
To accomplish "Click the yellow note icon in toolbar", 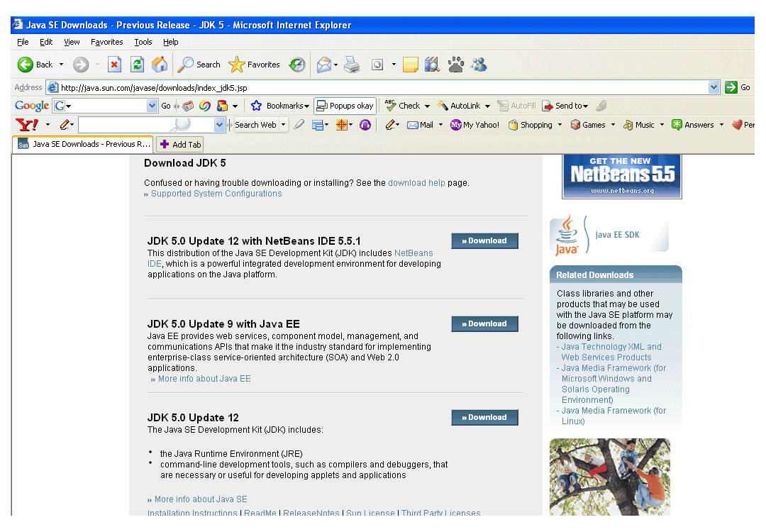I will [x=411, y=65].
